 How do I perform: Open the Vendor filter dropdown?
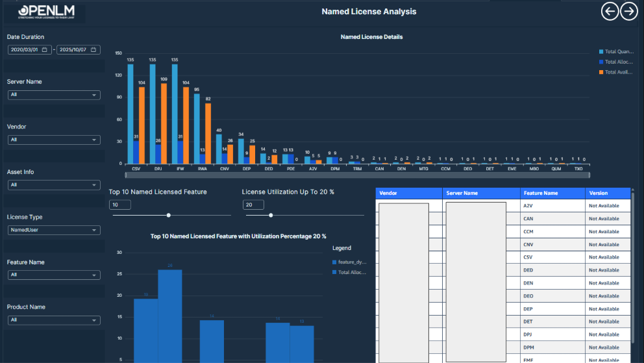pyautogui.click(x=55, y=140)
